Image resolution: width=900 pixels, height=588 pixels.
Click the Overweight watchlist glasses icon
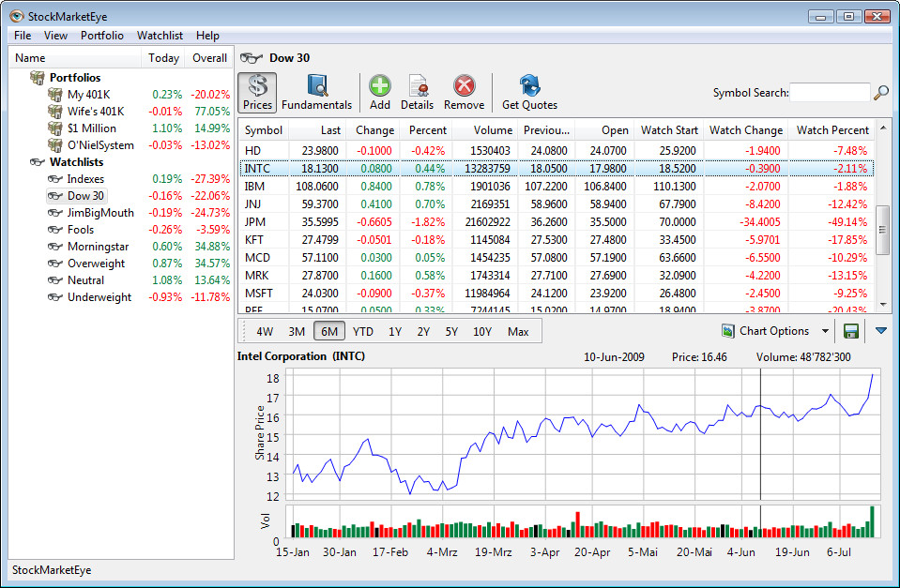pyautogui.click(x=55, y=264)
